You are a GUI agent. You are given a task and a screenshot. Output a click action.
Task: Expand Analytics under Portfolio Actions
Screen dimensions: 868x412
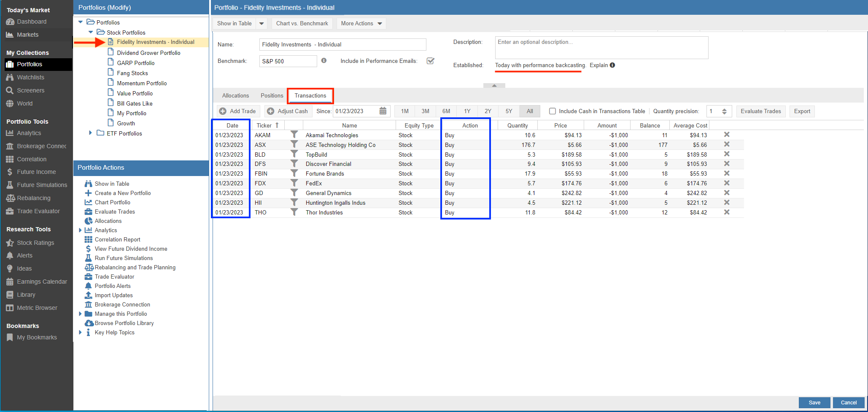point(80,230)
